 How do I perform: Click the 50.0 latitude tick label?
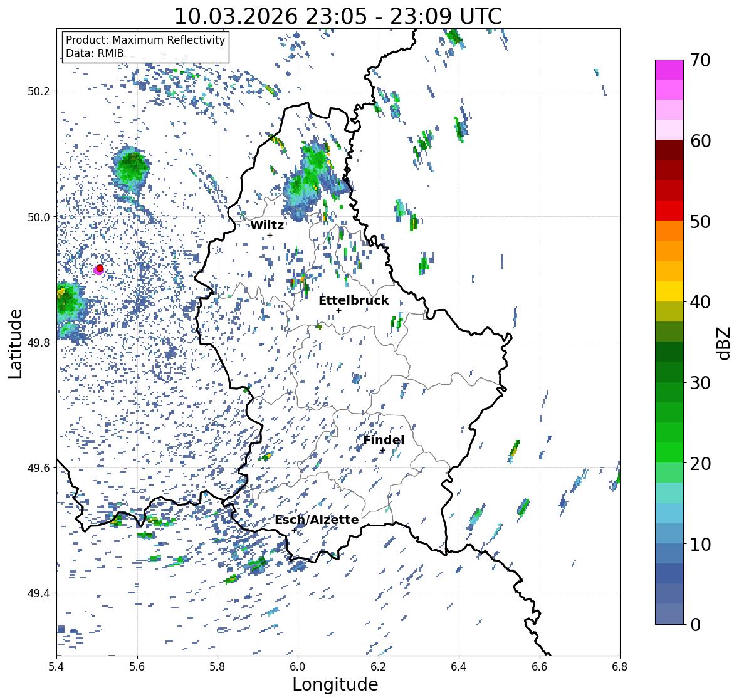(x=39, y=217)
